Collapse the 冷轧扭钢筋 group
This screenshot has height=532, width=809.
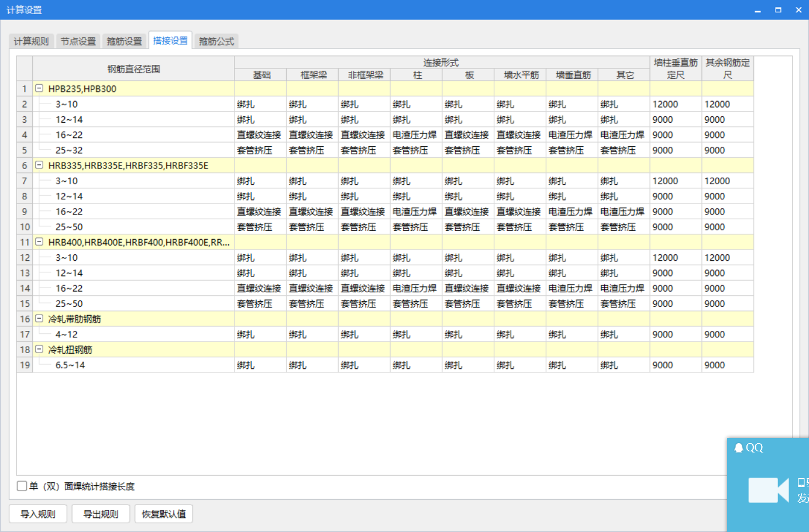pyautogui.click(x=39, y=349)
